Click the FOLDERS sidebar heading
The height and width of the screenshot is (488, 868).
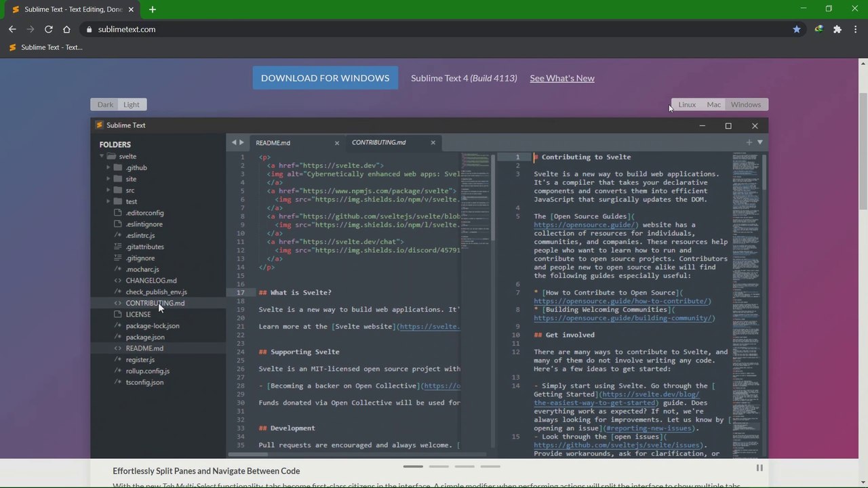point(115,144)
